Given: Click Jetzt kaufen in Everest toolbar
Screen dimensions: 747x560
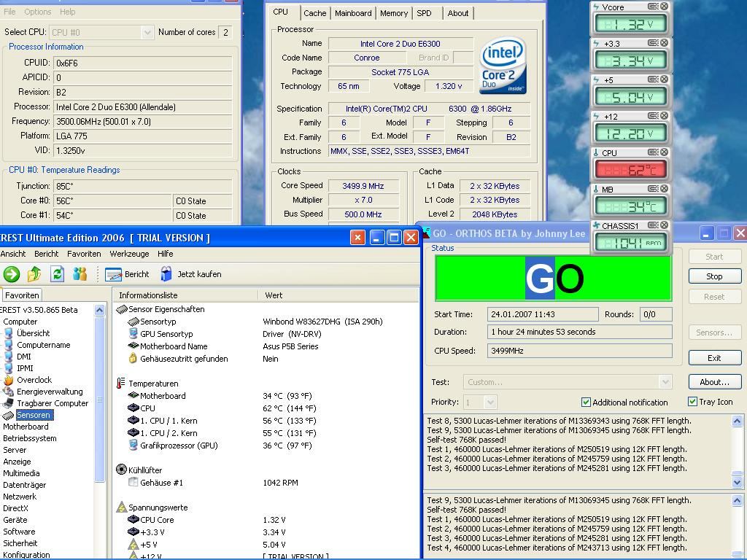Looking at the screenshot, I should pyautogui.click(x=190, y=274).
